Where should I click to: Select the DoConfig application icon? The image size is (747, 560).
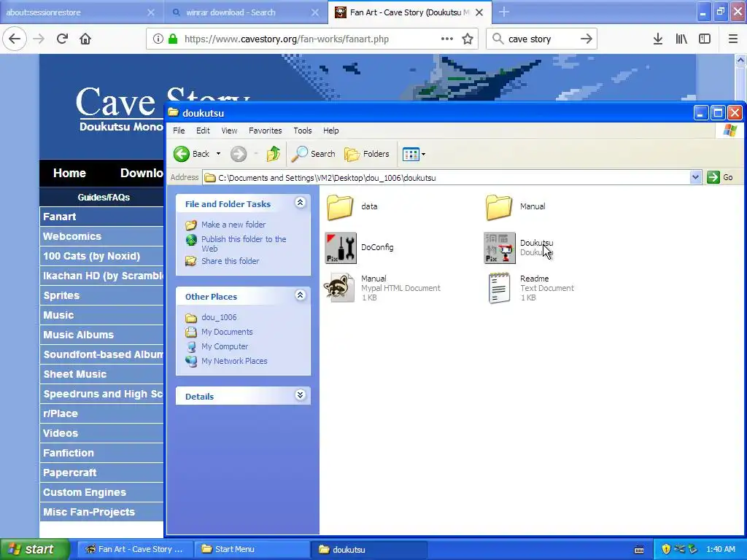[x=341, y=248]
